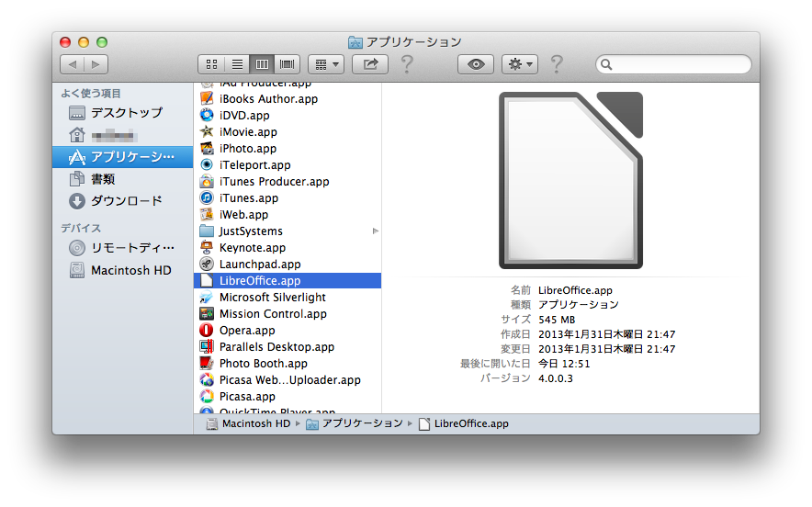Viewport: 812px width, 507px height.
Task: Open the Action gear menu
Action: [520, 64]
